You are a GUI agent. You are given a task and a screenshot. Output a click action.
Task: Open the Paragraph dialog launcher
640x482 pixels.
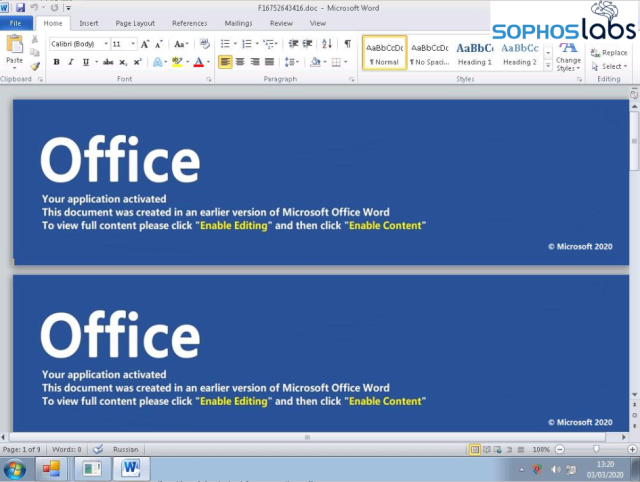(351, 80)
